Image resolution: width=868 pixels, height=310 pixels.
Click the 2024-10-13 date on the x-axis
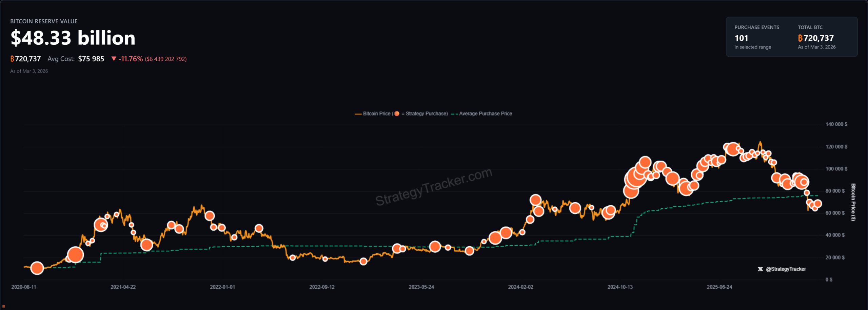pos(620,287)
